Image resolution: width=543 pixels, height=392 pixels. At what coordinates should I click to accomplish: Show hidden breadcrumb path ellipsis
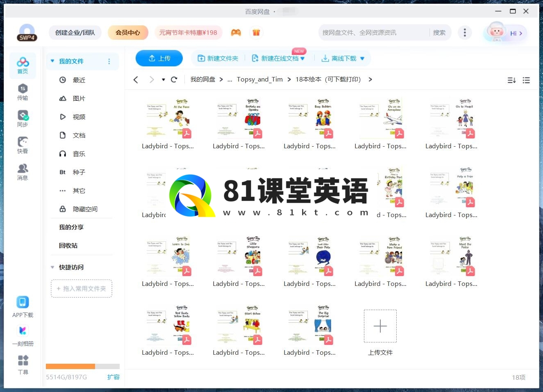pyautogui.click(x=230, y=80)
